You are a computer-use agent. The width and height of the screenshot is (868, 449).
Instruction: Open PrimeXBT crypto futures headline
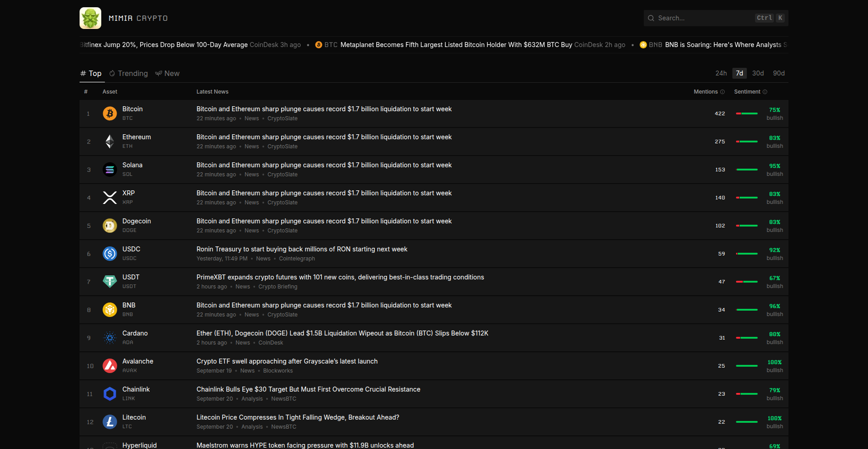click(340, 277)
